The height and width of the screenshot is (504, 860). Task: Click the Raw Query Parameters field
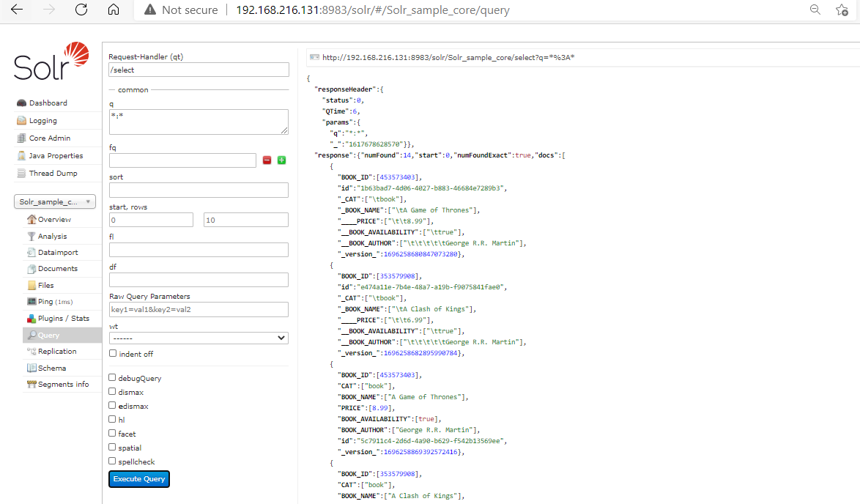(199, 309)
